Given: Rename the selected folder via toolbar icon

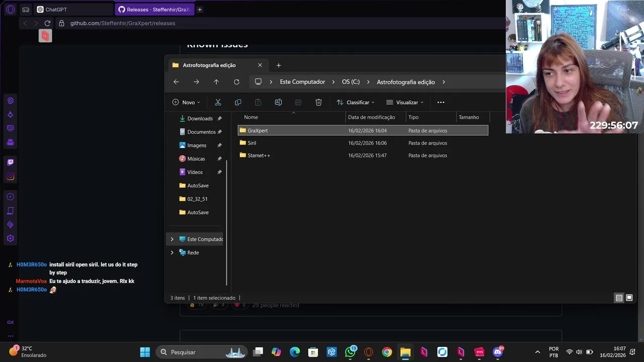Looking at the screenshot, I should 278,102.
